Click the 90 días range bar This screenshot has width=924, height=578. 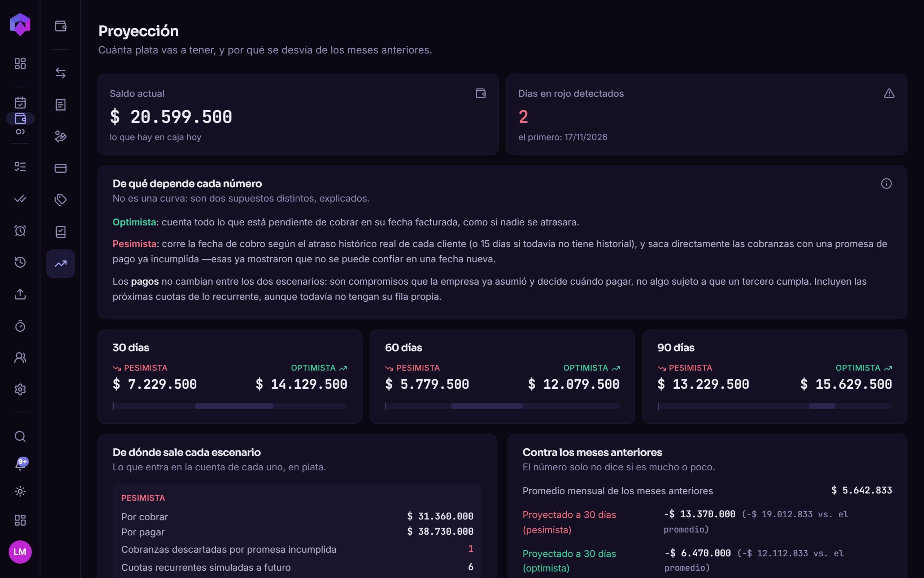click(x=775, y=406)
